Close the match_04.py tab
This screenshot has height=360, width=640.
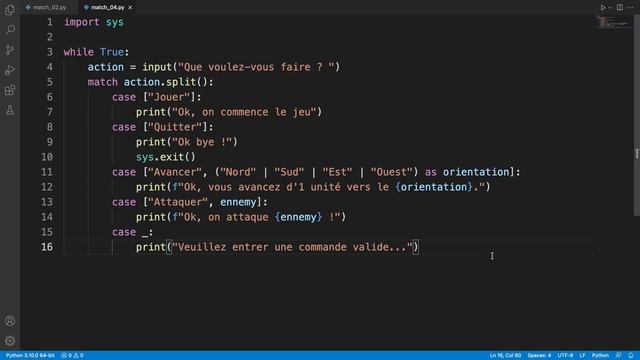[130, 7]
